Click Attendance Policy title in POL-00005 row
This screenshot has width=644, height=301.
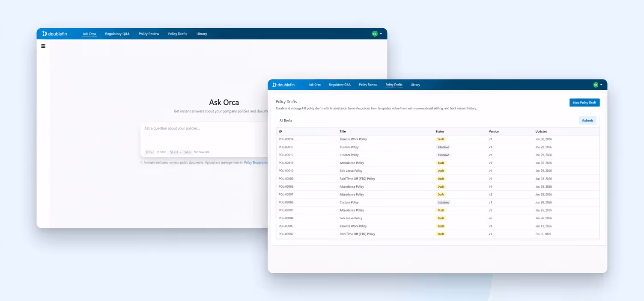(x=352, y=210)
